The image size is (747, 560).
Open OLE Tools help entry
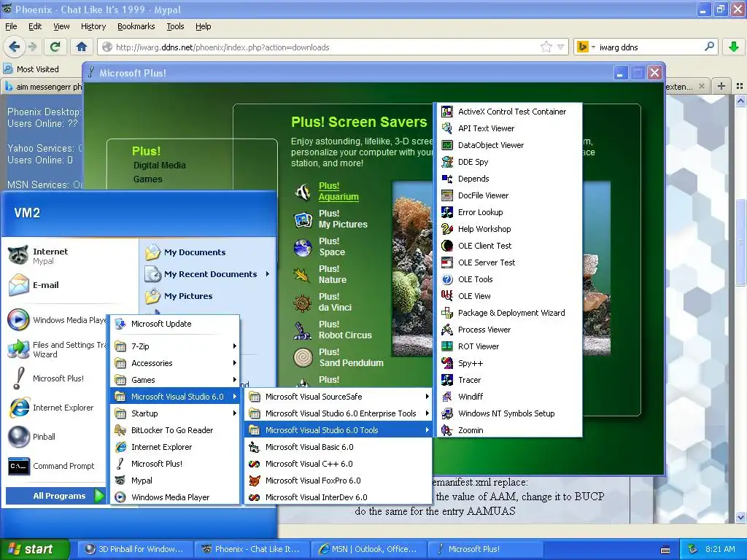point(509,279)
